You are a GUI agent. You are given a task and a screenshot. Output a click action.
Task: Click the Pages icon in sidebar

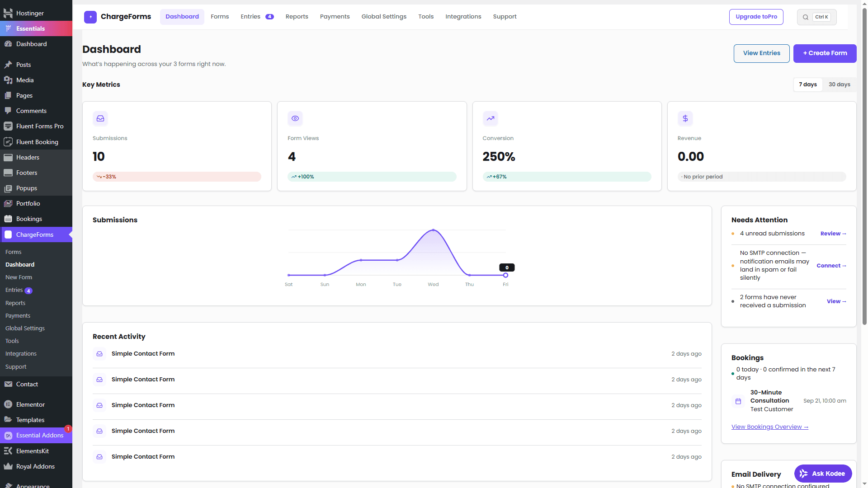[x=8, y=95]
